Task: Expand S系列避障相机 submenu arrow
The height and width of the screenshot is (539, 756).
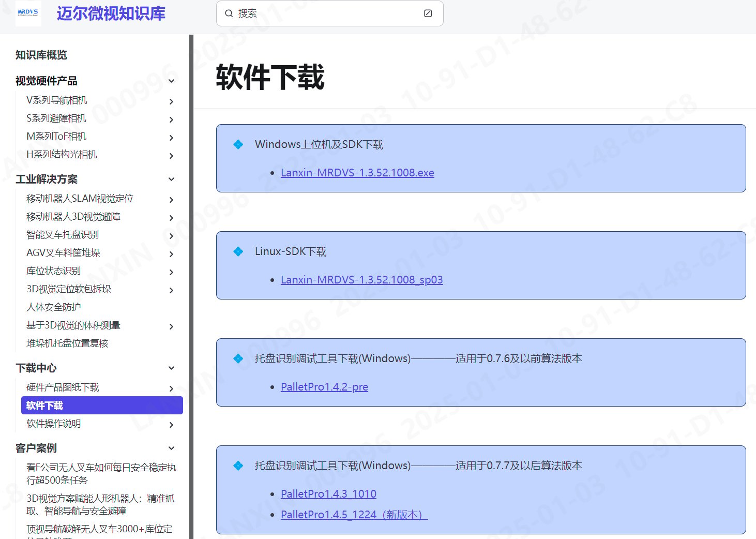Action: click(172, 119)
